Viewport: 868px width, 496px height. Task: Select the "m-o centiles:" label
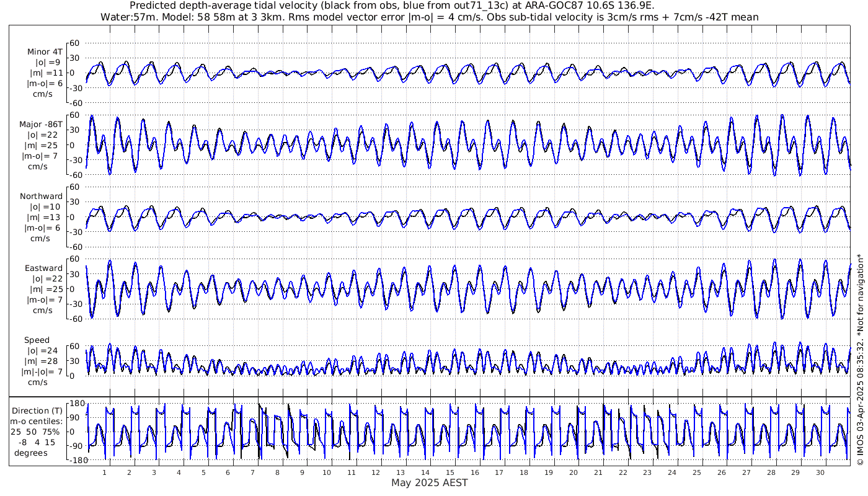point(37,421)
